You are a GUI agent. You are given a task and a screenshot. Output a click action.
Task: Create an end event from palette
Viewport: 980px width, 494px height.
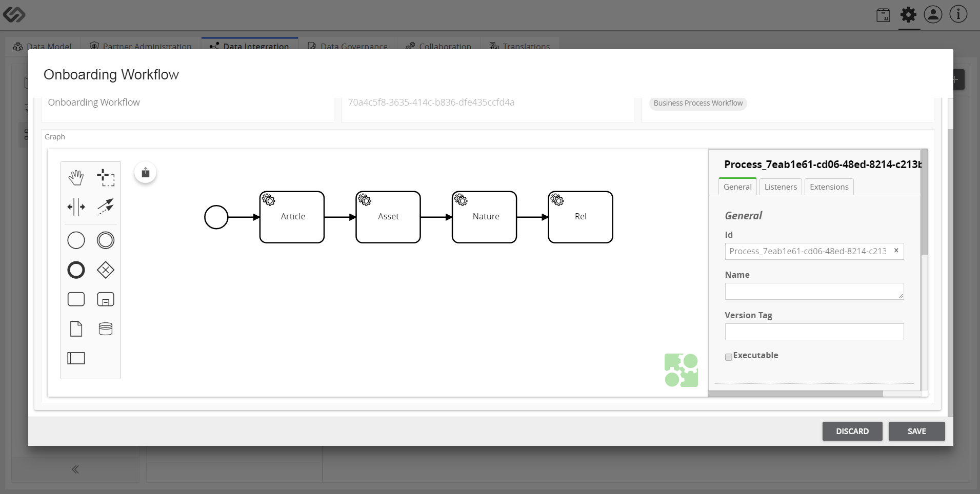76,270
